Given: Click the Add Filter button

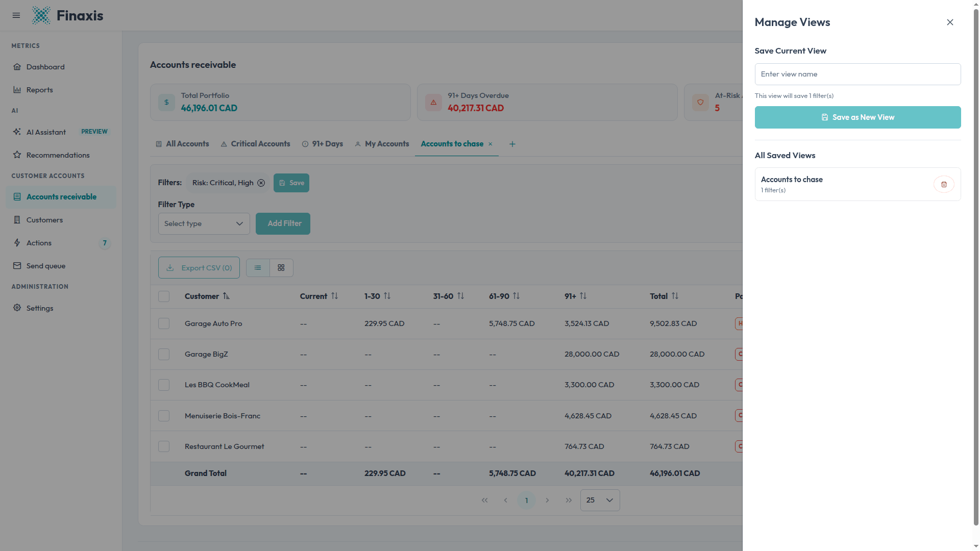Looking at the screenshot, I should [x=283, y=224].
